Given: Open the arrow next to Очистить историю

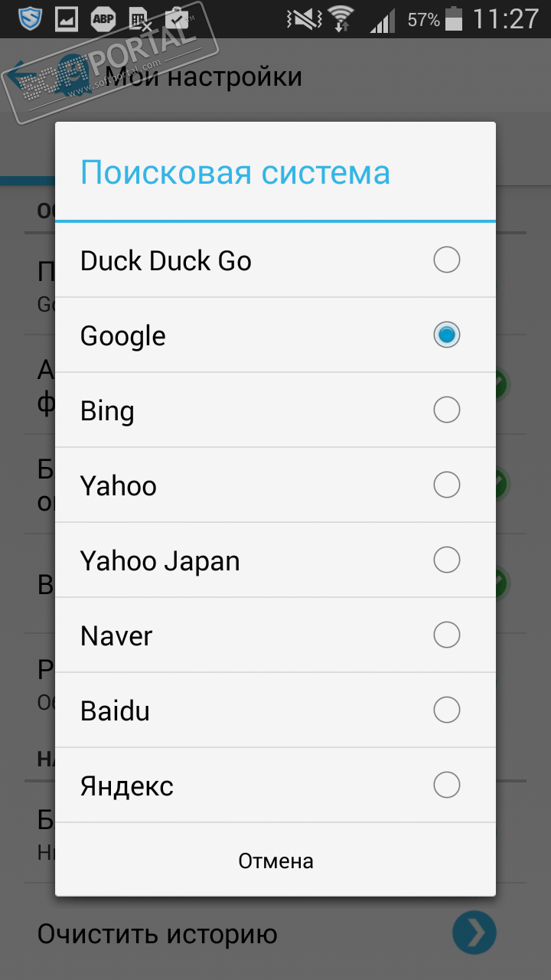Looking at the screenshot, I should (474, 933).
